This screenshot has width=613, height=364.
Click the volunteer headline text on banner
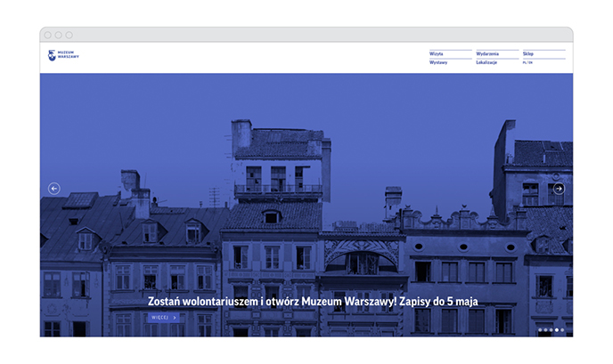pyautogui.click(x=313, y=301)
